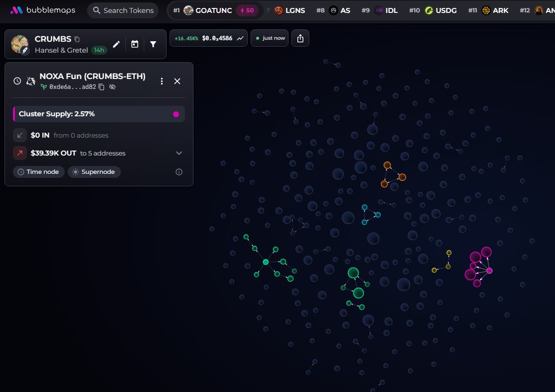Toggle the hide address eye icon
Viewport: 555px width, 392px height.
coord(112,87)
